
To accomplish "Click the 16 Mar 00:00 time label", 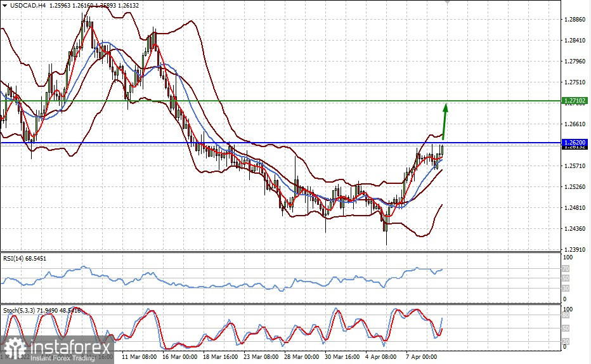I will (x=180, y=357).
